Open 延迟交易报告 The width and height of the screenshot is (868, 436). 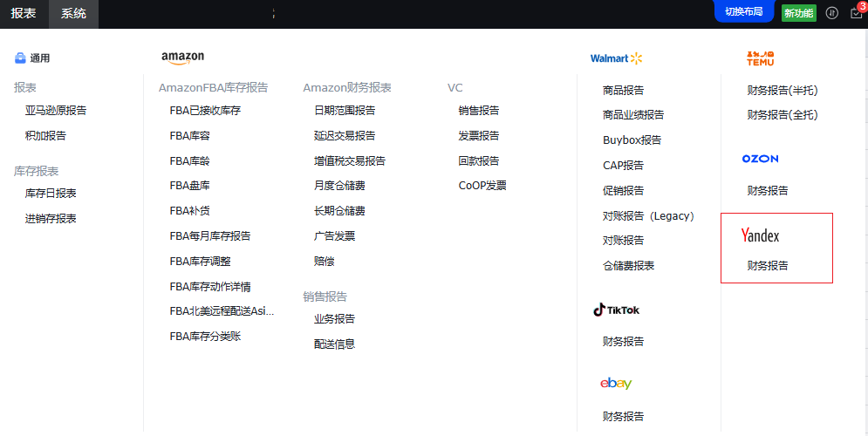(x=345, y=135)
